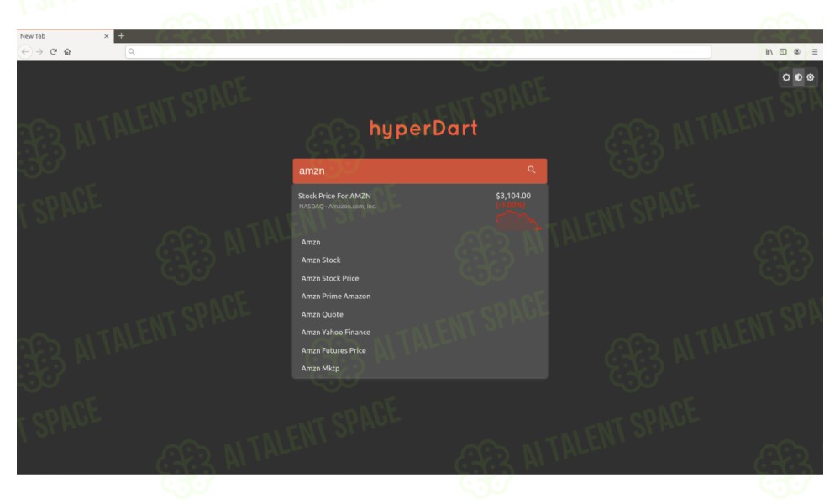Open the browser library icon

coord(769,52)
